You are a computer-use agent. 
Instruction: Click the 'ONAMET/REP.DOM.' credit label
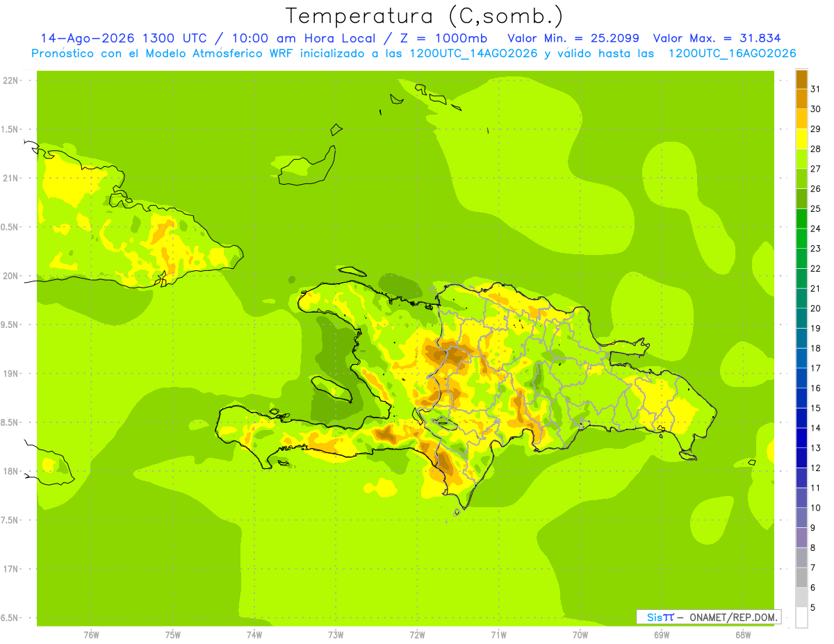point(734,617)
